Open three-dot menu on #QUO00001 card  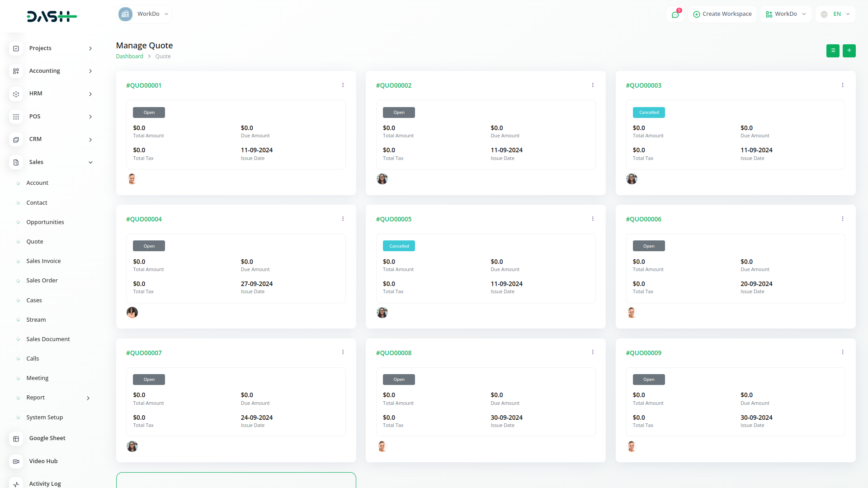coord(343,85)
